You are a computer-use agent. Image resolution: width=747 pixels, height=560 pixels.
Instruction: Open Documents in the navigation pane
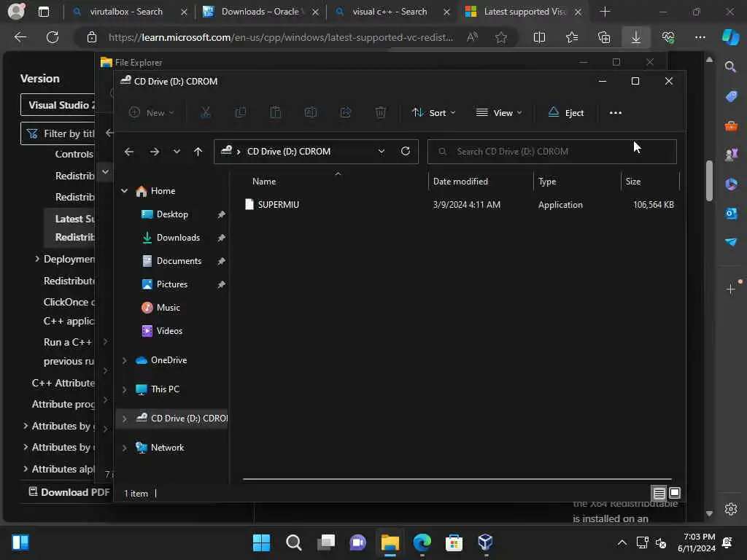point(179,261)
